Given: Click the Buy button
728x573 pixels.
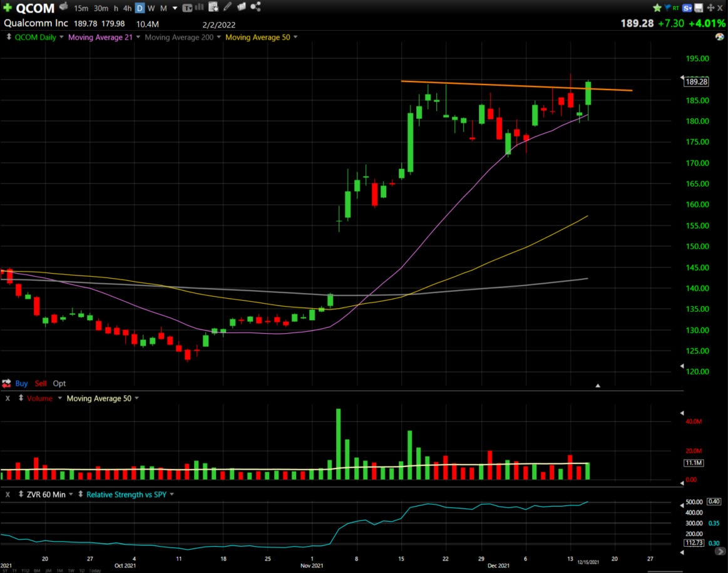Looking at the screenshot, I should tap(21, 383).
